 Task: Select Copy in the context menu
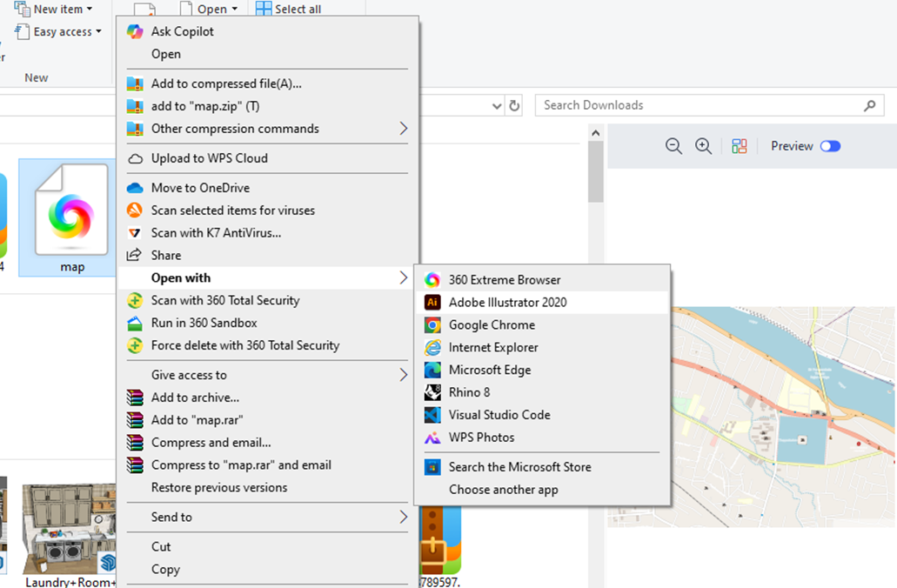coord(165,569)
